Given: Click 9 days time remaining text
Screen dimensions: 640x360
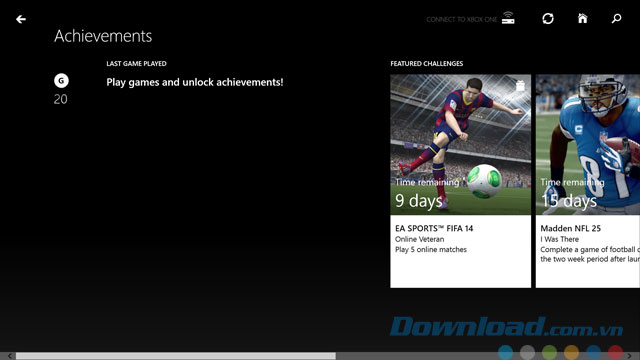Looking at the screenshot, I should (x=419, y=200).
